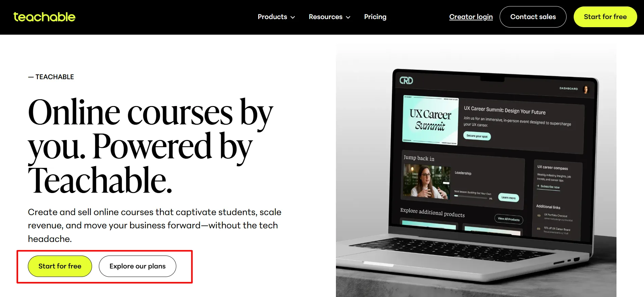Click the teachable logo in the header

44,17
